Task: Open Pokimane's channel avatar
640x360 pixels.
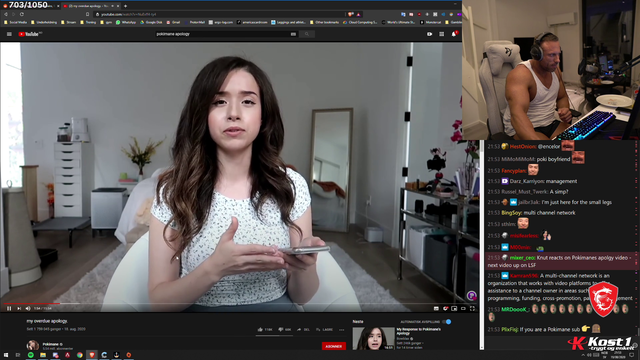Action: coord(33,345)
